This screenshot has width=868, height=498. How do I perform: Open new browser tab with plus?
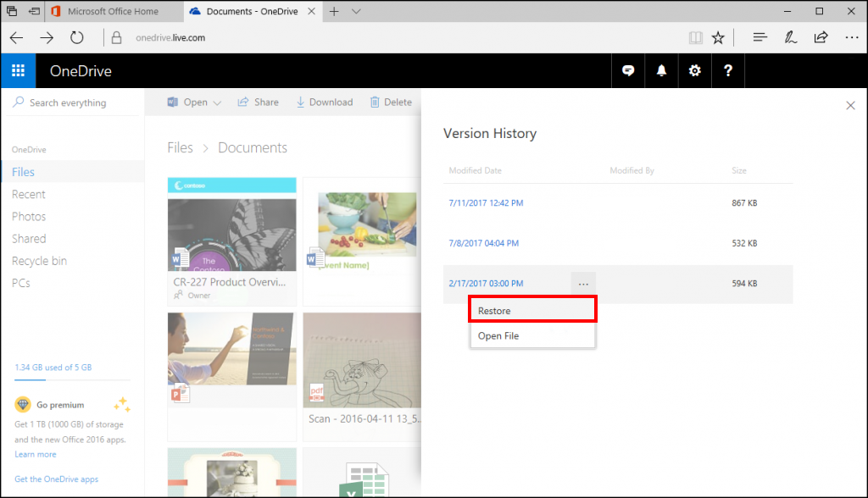click(334, 11)
